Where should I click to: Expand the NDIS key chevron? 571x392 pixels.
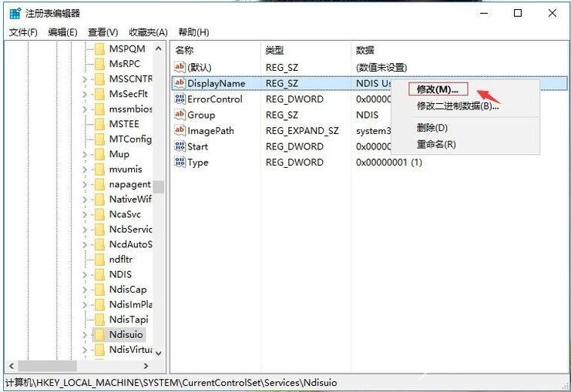click(85, 275)
